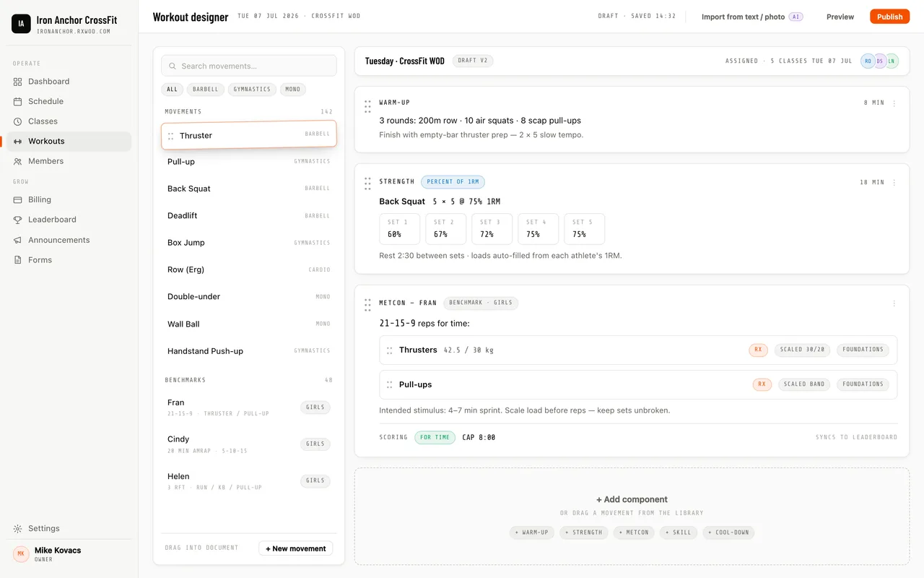This screenshot has height=578, width=924.
Task: Open the Dashboard sidebar item
Action: pos(69,82)
